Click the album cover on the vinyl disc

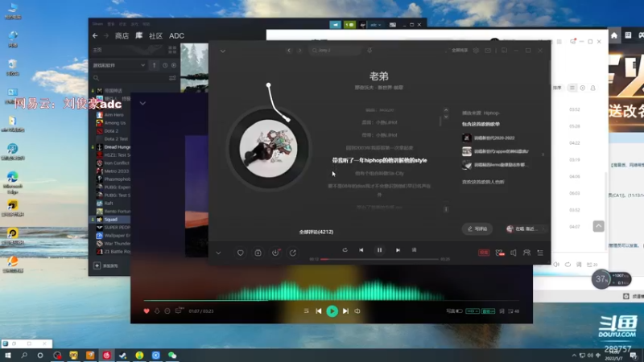tap(268, 149)
